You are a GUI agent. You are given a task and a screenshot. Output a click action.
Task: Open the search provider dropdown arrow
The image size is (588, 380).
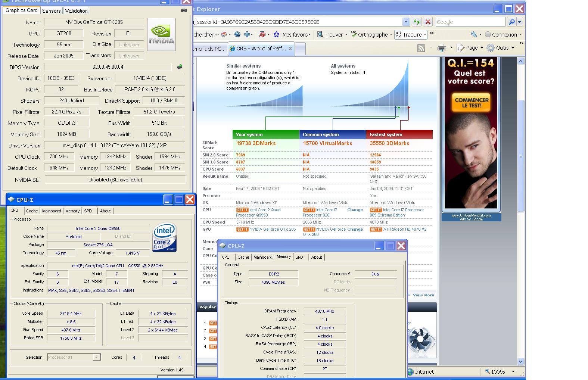pyautogui.click(x=519, y=22)
